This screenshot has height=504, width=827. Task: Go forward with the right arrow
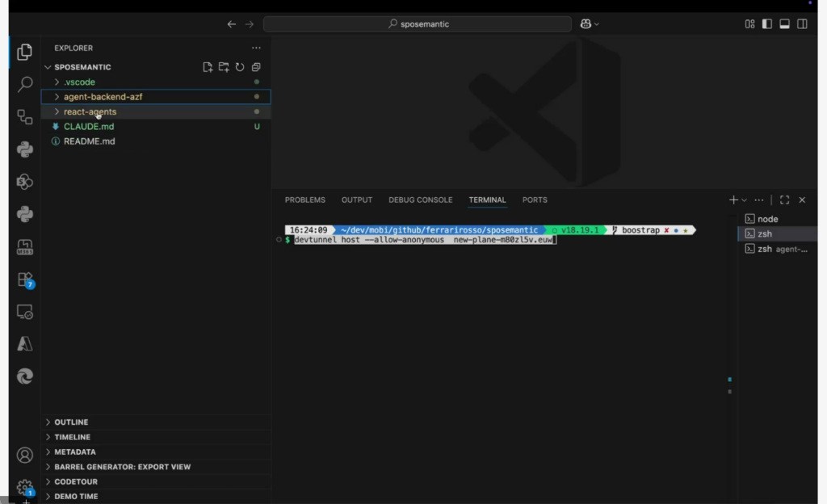[249, 24]
